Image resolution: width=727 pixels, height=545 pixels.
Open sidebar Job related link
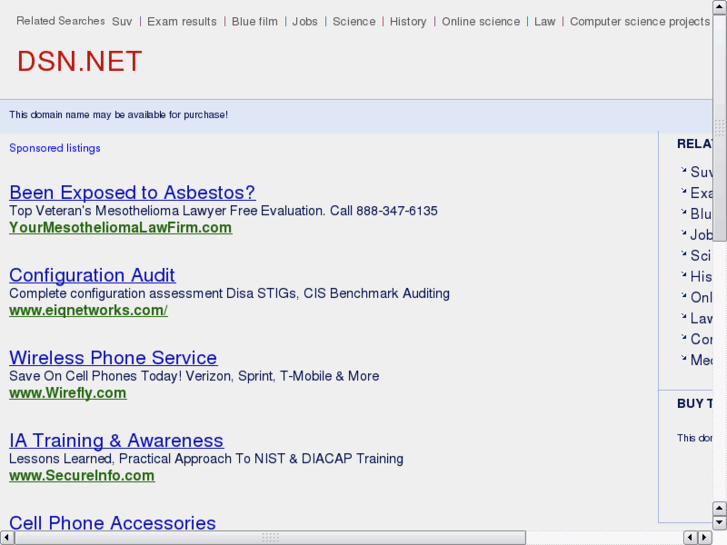coord(701,235)
